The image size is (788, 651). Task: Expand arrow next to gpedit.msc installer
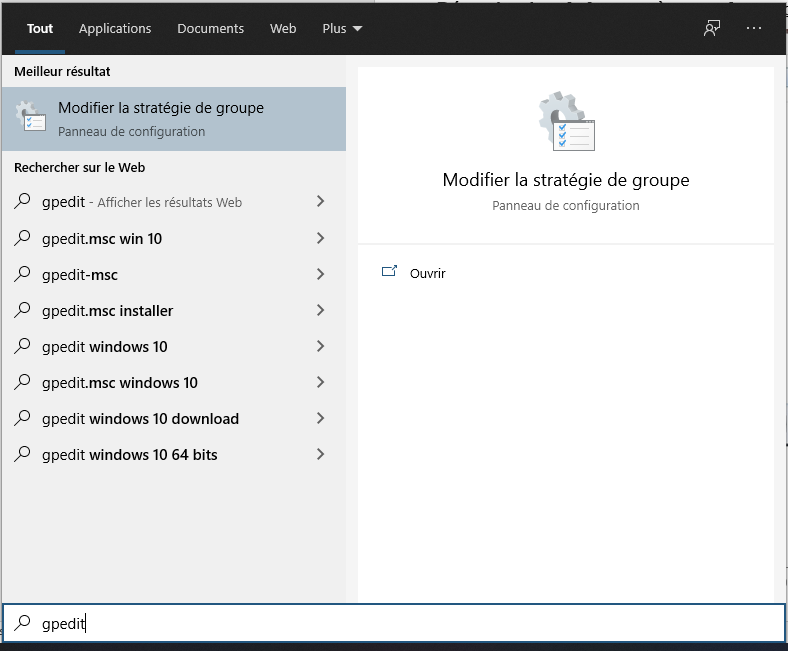(321, 310)
